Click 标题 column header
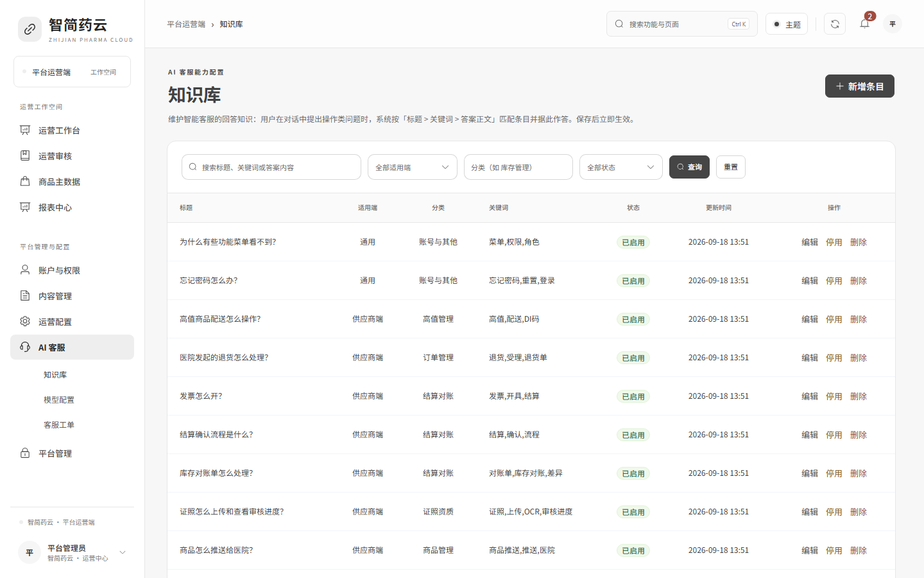Image resolution: width=924 pixels, height=578 pixels. (x=186, y=207)
